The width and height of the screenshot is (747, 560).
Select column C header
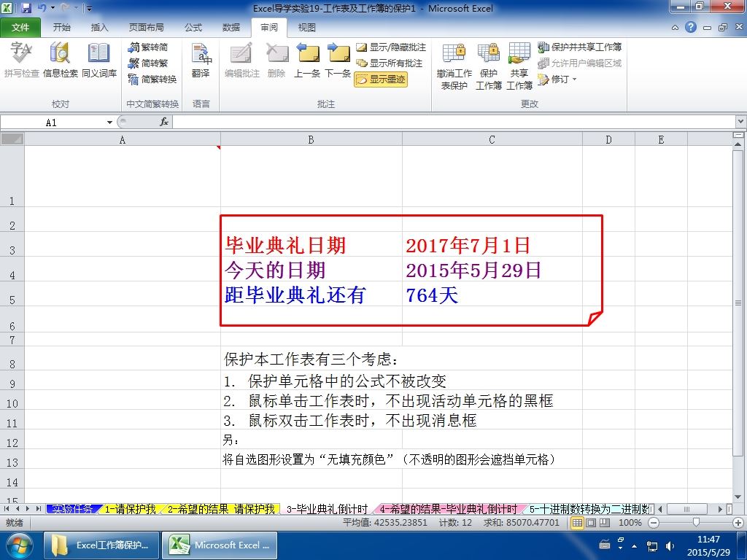coord(492,139)
